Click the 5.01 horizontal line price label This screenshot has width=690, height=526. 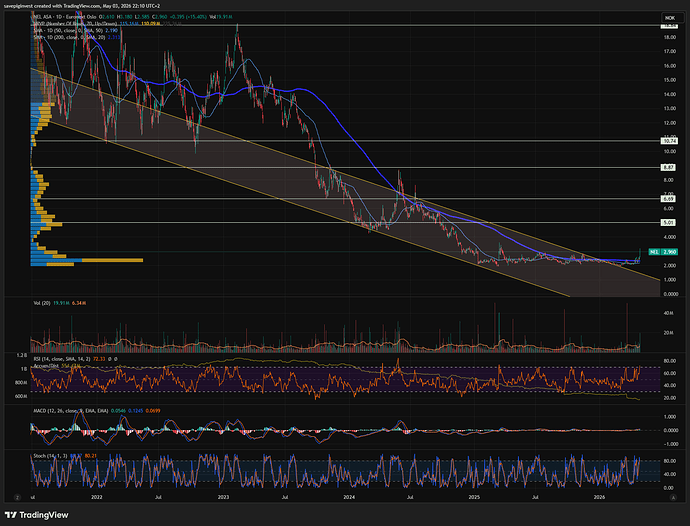(668, 222)
